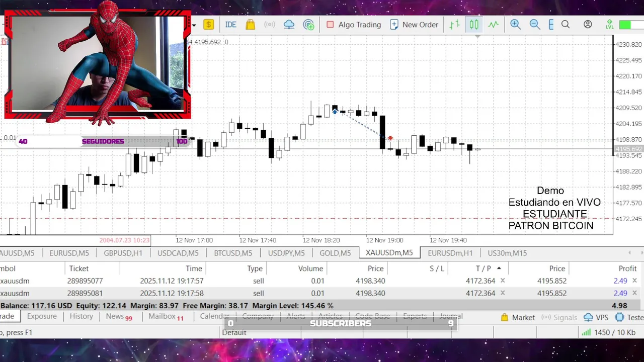Viewport: 644px width, 362px height.
Task: Toggle sort arrow on T / P column
Action: [499, 268]
